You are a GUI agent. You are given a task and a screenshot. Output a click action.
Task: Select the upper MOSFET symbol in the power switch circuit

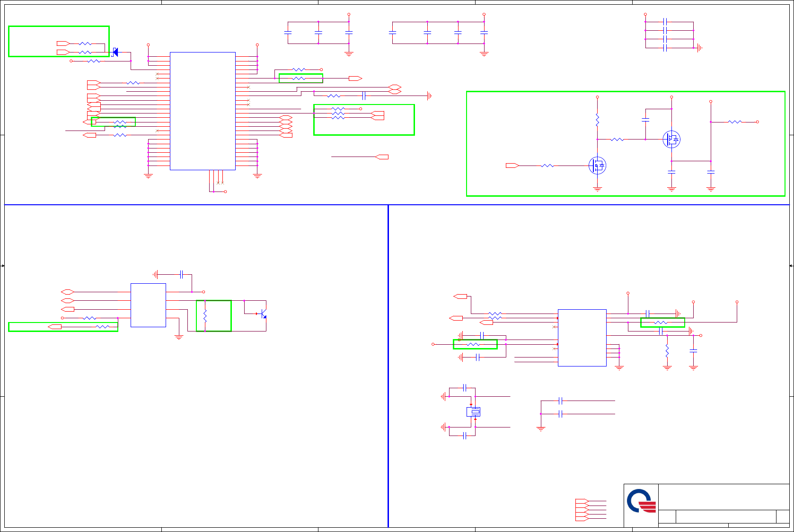pyautogui.click(x=671, y=140)
